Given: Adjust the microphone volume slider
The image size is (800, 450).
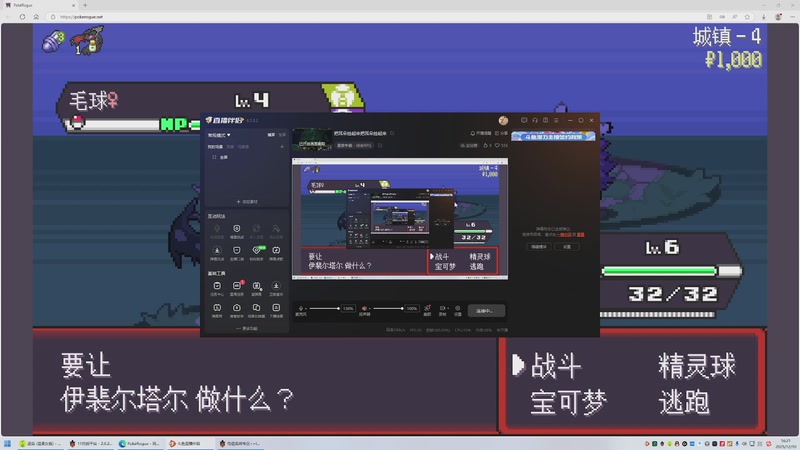Looking at the screenshot, I should (324, 308).
